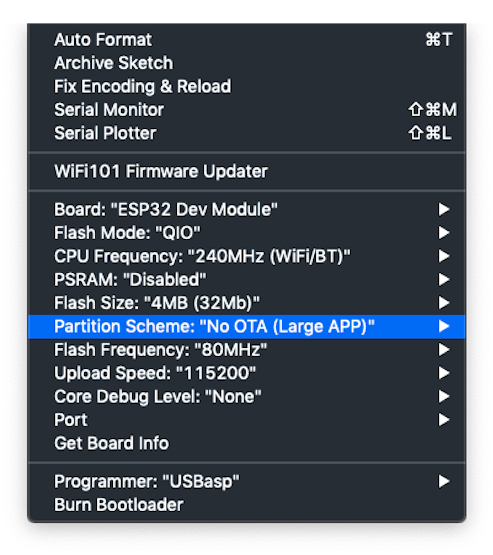Select Get Board Info
The height and width of the screenshot is (555, 493).
pos(247,443)
